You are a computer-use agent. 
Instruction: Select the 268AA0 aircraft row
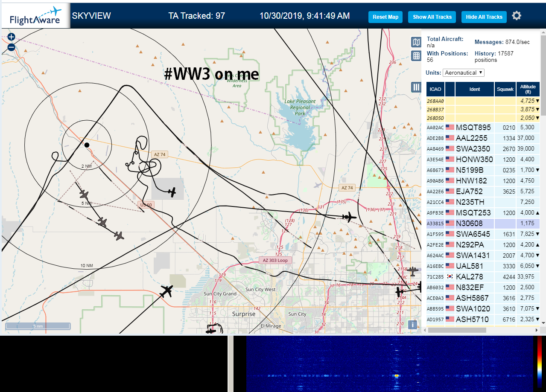click(x=483, y=101)
